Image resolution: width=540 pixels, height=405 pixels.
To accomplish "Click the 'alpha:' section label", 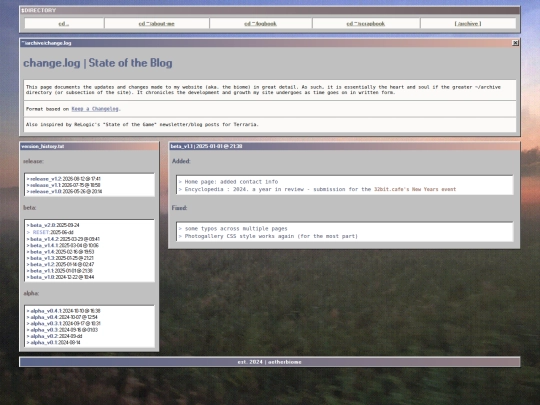I will [x=31, y=293].
